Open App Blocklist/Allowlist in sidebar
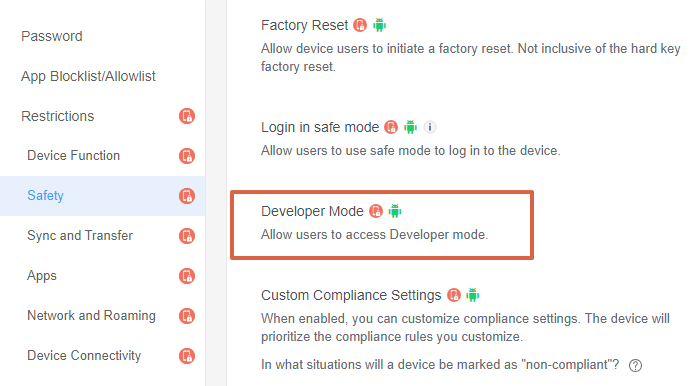Screen dimensions: 696x386 click(x=88, y=76)
